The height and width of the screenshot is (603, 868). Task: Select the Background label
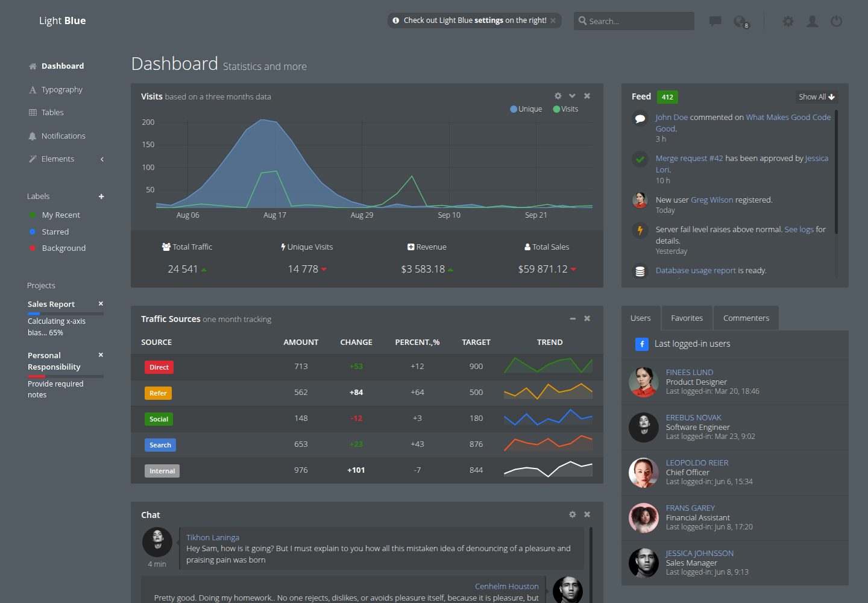pyautogui.click(x=64, y=248)
